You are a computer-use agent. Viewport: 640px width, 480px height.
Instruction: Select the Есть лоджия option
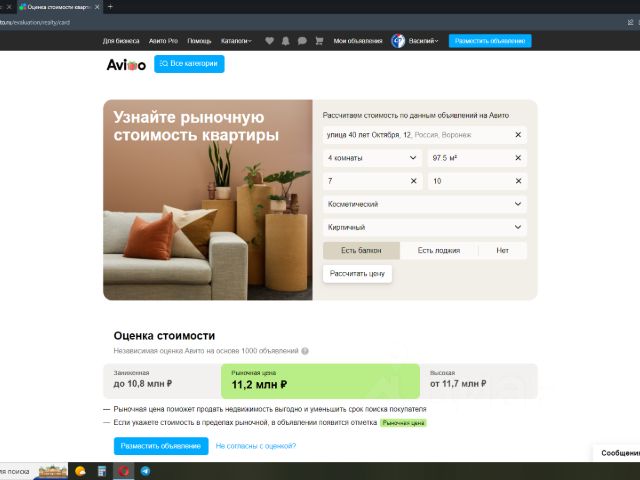click(439, 251)
